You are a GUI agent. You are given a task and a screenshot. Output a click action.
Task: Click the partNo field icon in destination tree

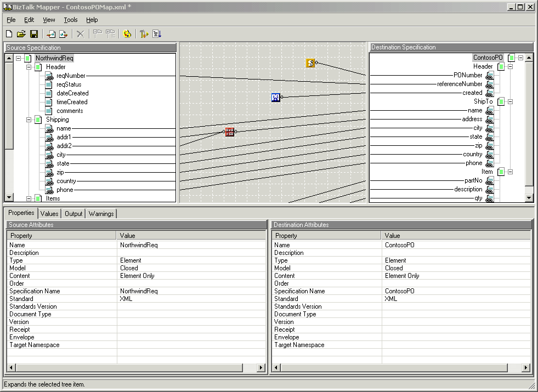[490, 181]
